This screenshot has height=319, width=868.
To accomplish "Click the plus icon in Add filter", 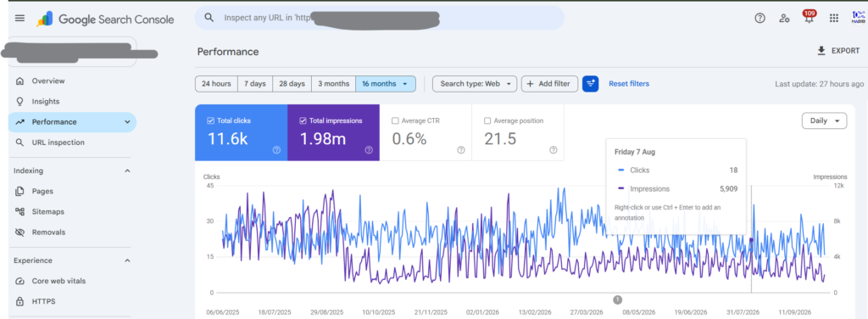I will 531,84.
